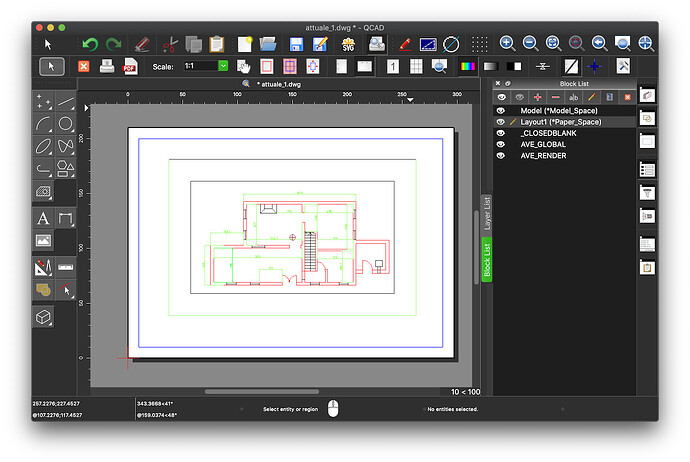Screen dimensions: 690x462
Task: Select the AVE_GLOBAL block name
Action: (543, 144)
